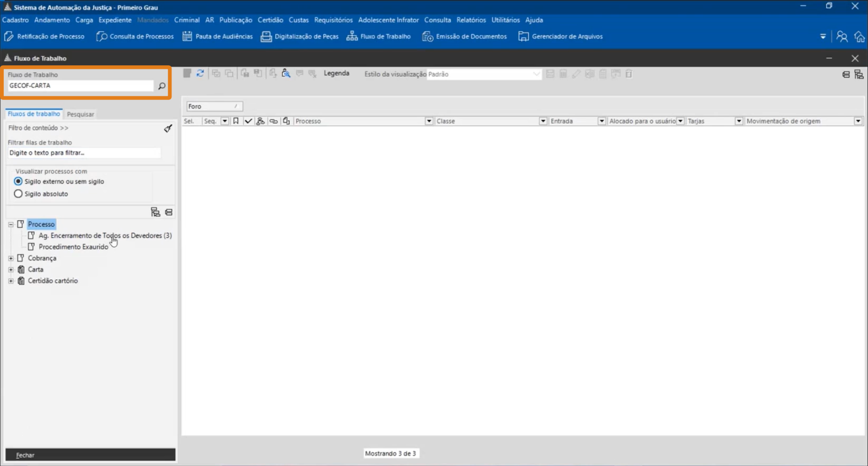Click the brush icon to clear content filter
The image size is (868, 466).
tap(168, 128)
